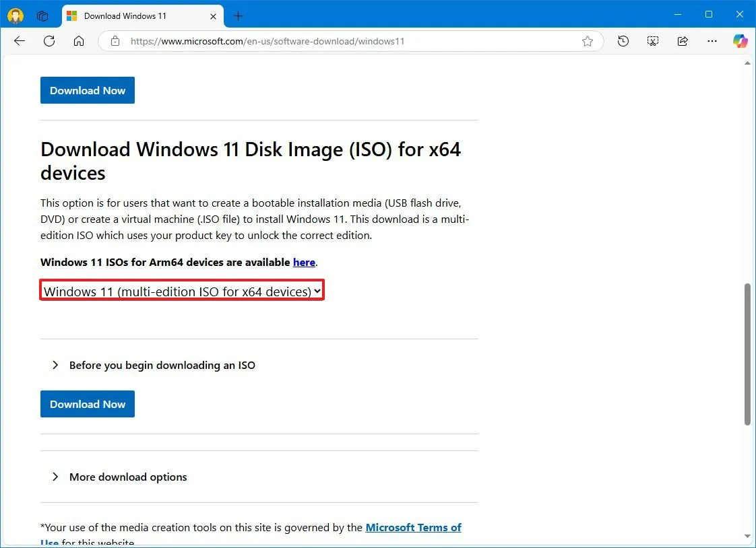This screenshot has width=756, height=548.
Task: Open a new tab with the plus button
Action: (237, 15)
